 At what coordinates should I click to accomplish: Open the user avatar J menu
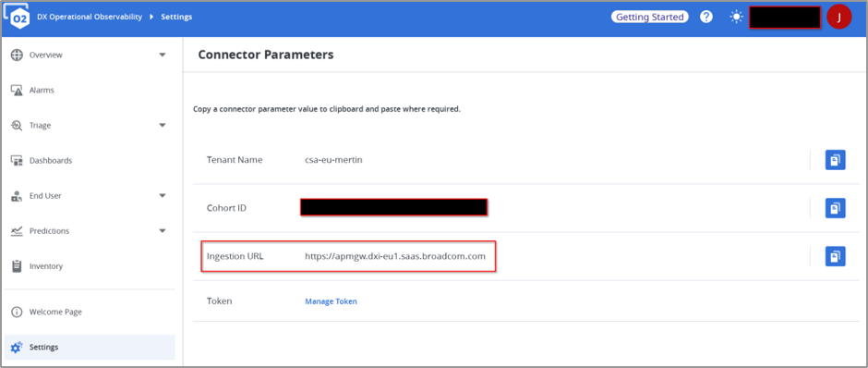[838, 18]
